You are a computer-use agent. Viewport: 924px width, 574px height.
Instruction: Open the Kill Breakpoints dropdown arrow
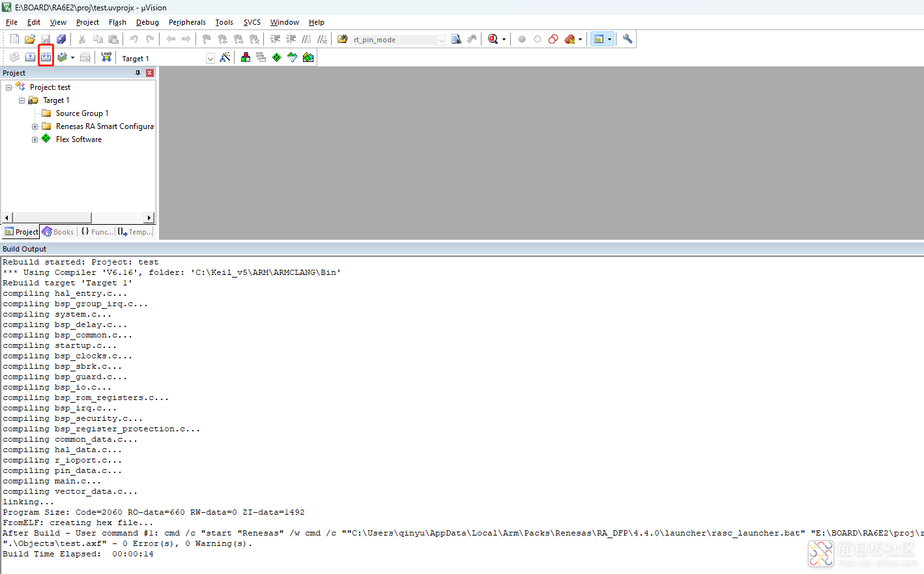coord(580,39)
